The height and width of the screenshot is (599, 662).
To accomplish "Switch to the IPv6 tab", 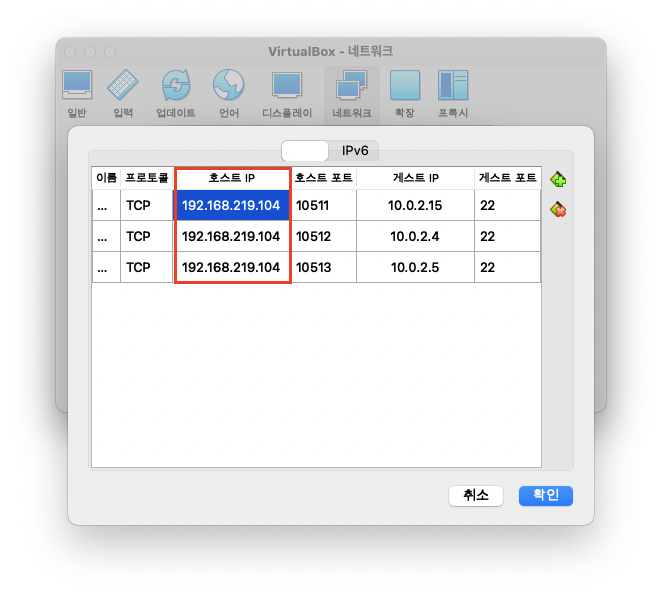I will click(355, 151).
